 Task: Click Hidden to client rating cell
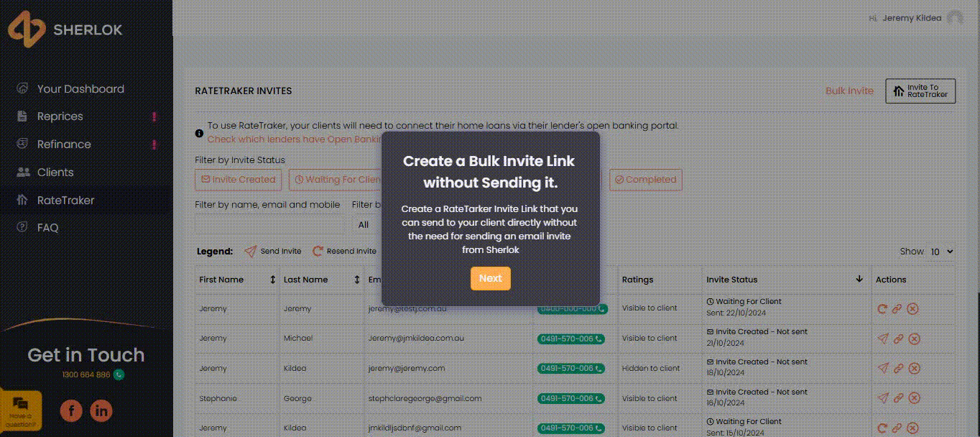[651, 368]
